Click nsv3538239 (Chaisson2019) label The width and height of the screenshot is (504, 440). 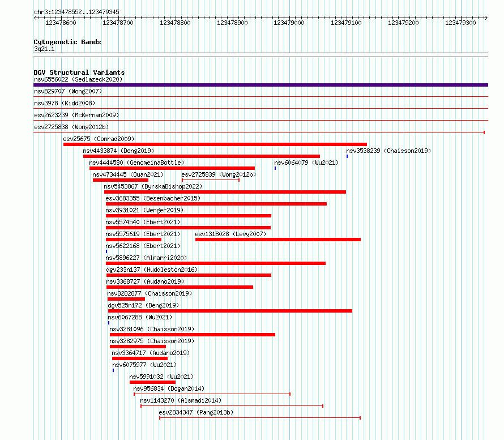[x=388, y=151]
